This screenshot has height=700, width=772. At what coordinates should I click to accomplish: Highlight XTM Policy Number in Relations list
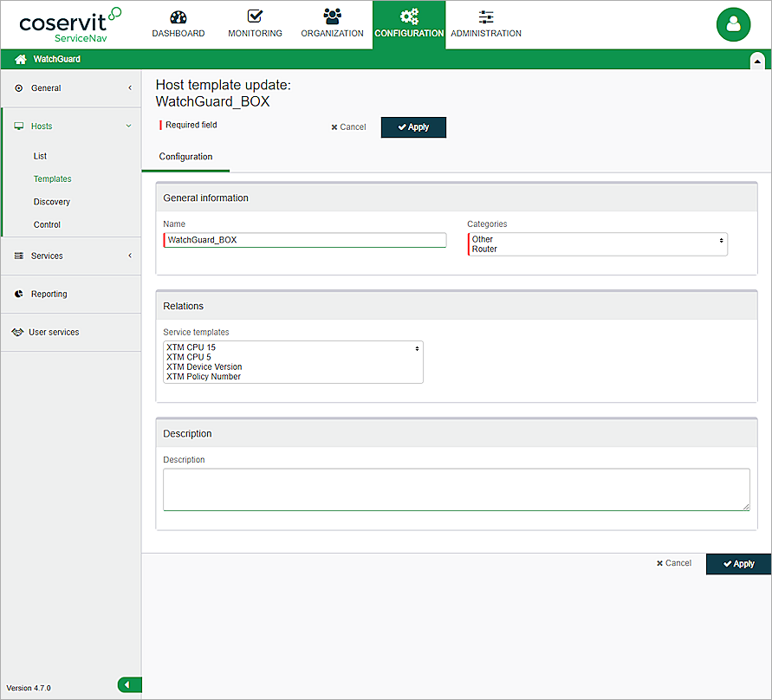pos(203,376)
